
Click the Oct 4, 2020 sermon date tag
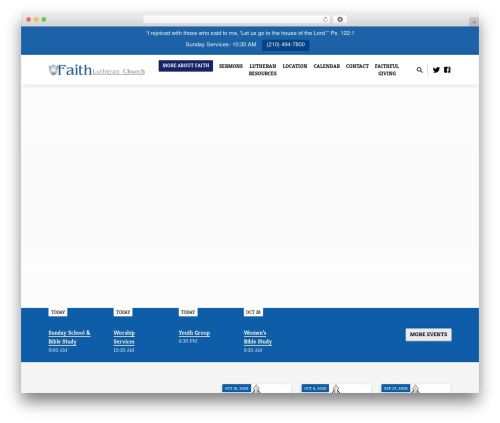[x=315, y=388]
